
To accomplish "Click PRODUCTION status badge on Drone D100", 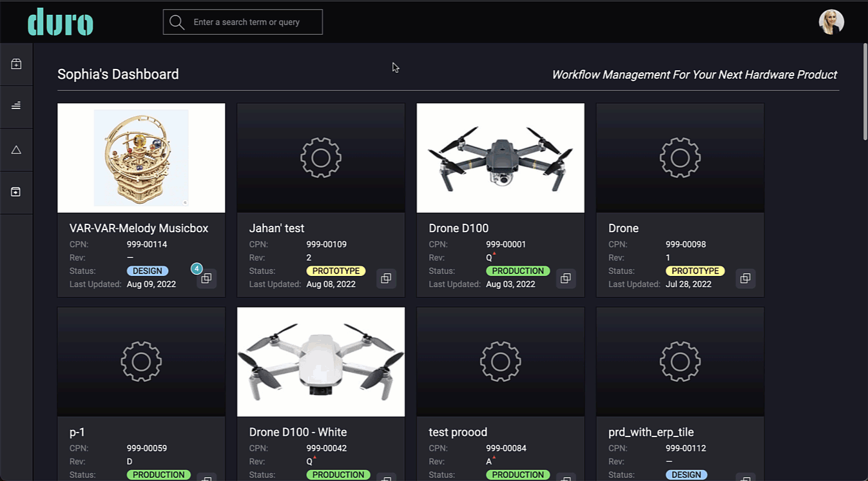I will pos(518,271).
